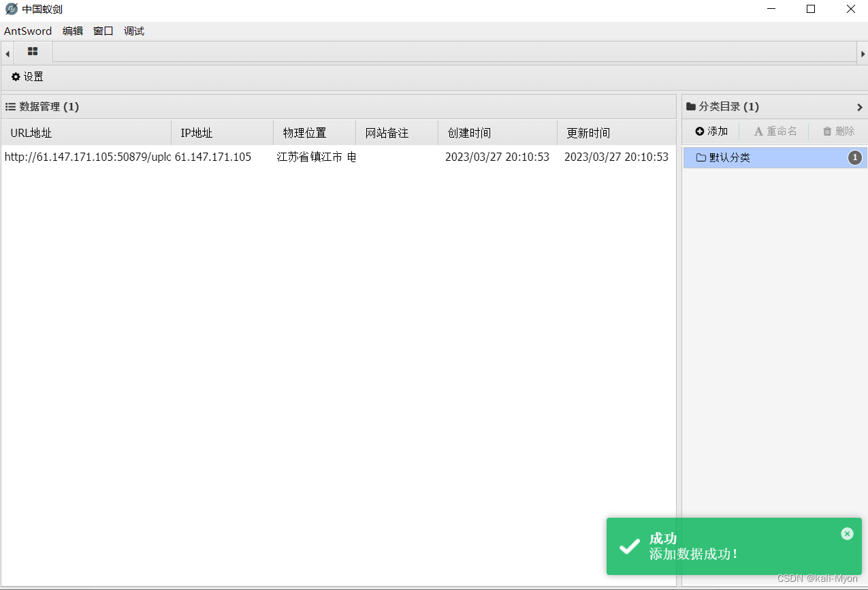Click the 添加数据成功 message text
The height and width of the screenshot is (590, 868).
[x=694, y=554]
